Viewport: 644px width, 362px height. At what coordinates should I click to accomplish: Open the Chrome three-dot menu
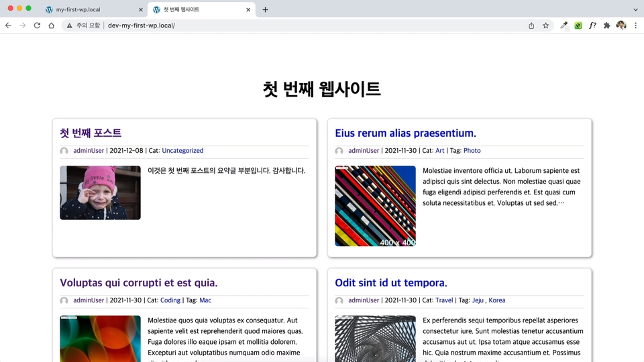tap(636, 25)
